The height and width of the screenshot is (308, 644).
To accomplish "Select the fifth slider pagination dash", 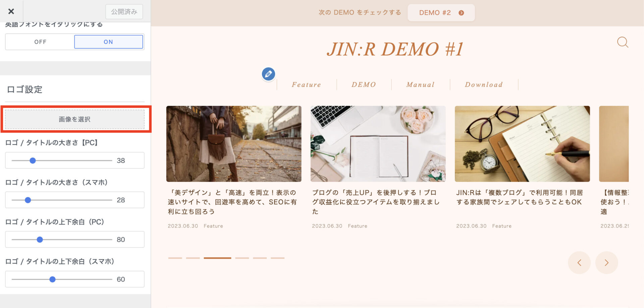I will (260, 258).
